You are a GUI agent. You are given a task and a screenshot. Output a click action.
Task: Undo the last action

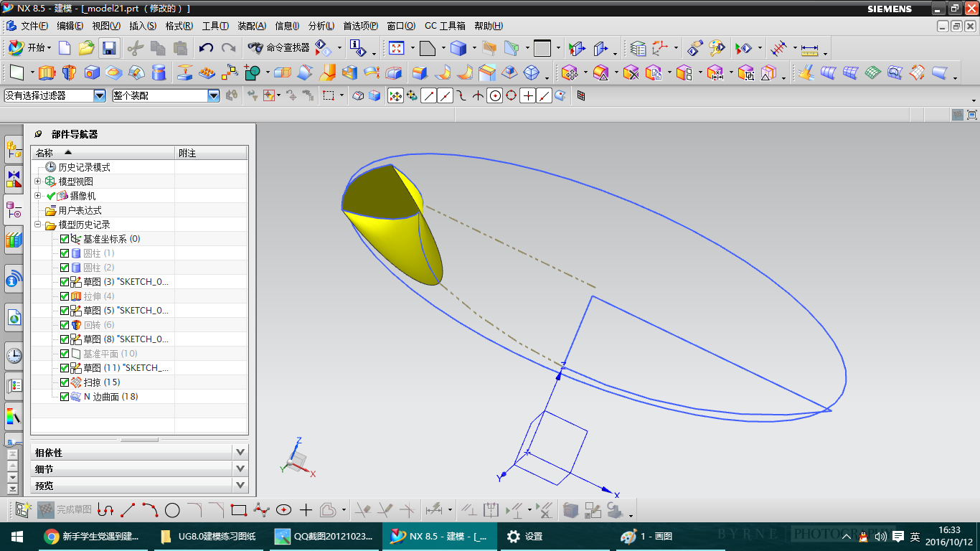pos(206,48)
